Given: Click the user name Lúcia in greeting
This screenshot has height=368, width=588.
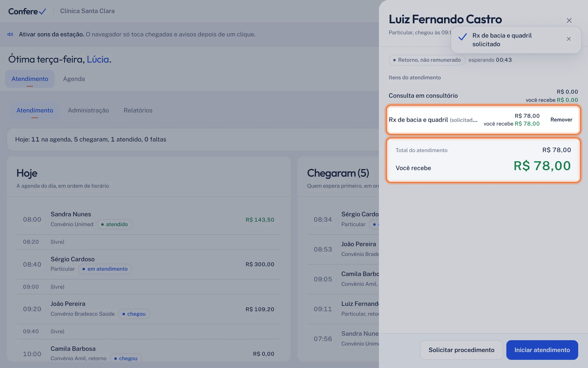Looking at the screenshot, I should pyautogui.click(x=98, y=59).
